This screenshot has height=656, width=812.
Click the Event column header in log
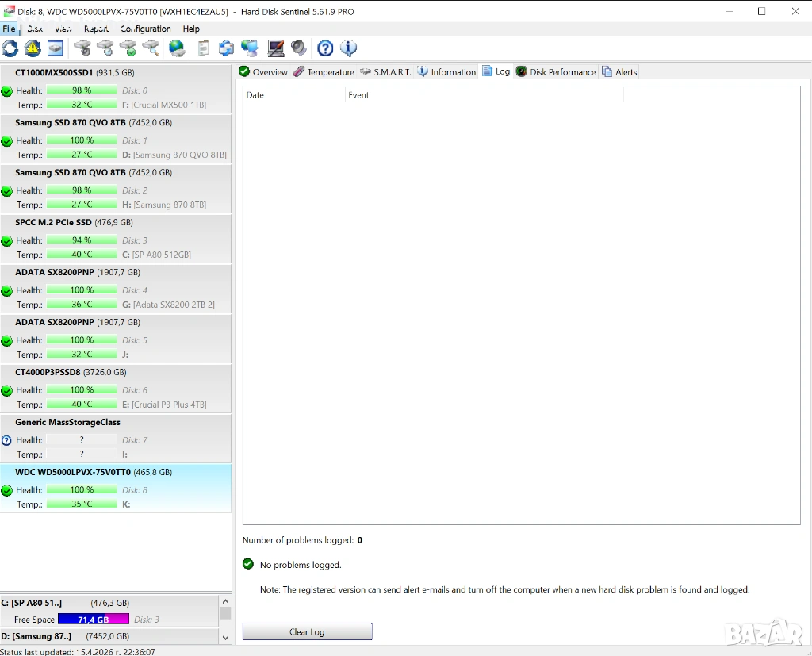coord(485,95)
